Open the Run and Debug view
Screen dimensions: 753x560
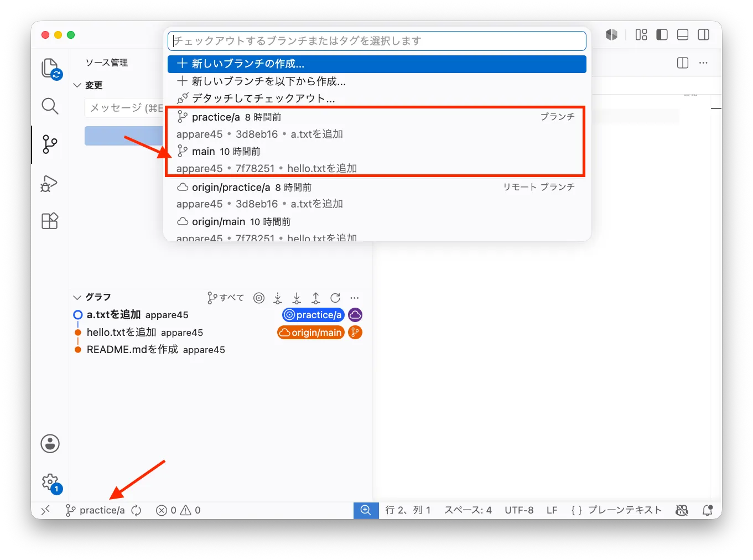pyautogui.click(x=49, y=183)
